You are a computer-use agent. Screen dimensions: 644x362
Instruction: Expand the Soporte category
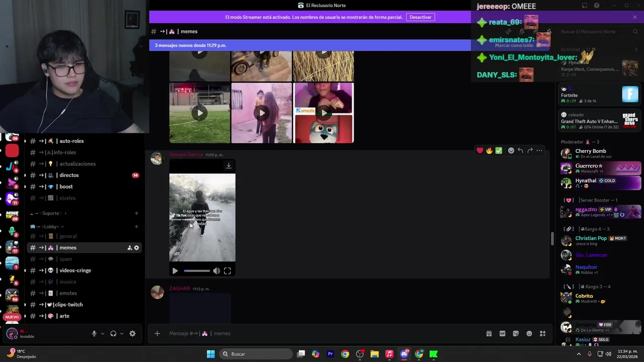[x=48, y=213]
